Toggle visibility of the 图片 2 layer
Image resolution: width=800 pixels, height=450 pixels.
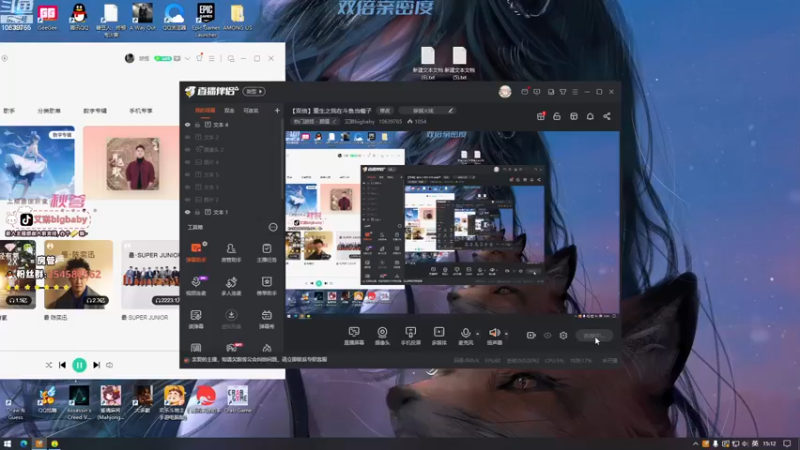(x=187, y=199)
